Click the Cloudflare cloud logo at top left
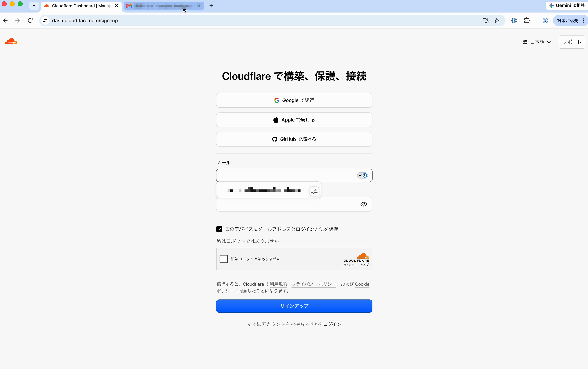 coord(11,41)
